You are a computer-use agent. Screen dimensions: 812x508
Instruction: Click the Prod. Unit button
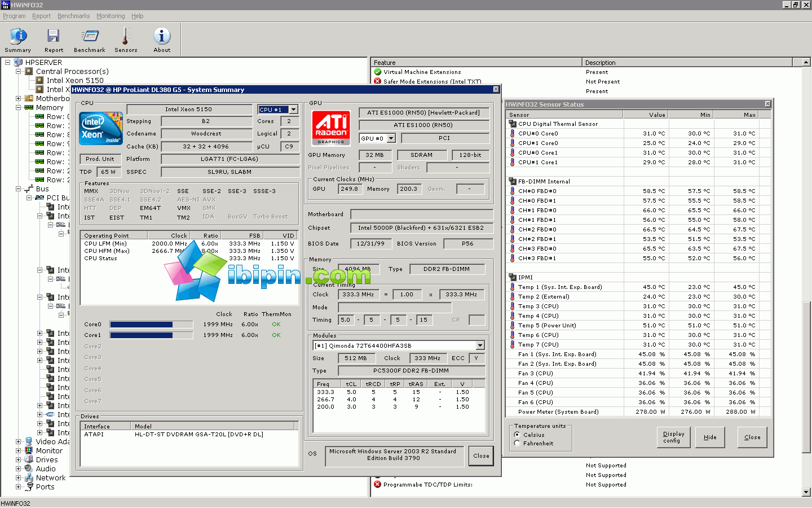[x=100, y=159]
